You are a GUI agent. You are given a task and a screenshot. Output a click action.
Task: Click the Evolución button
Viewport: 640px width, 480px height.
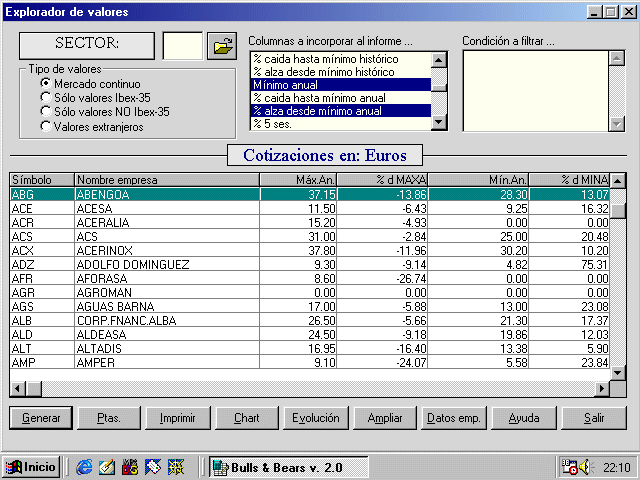(x=316, y=418)
